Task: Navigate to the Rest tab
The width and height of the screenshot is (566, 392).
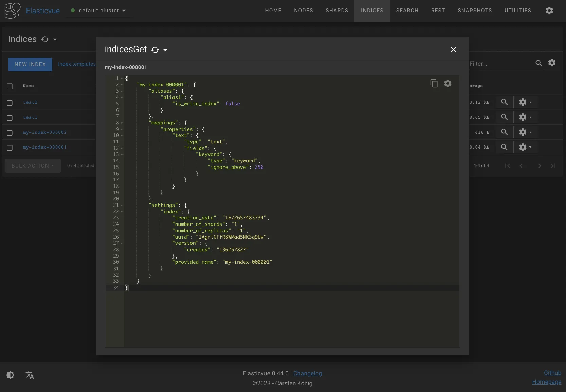Action: coord(438,11)
